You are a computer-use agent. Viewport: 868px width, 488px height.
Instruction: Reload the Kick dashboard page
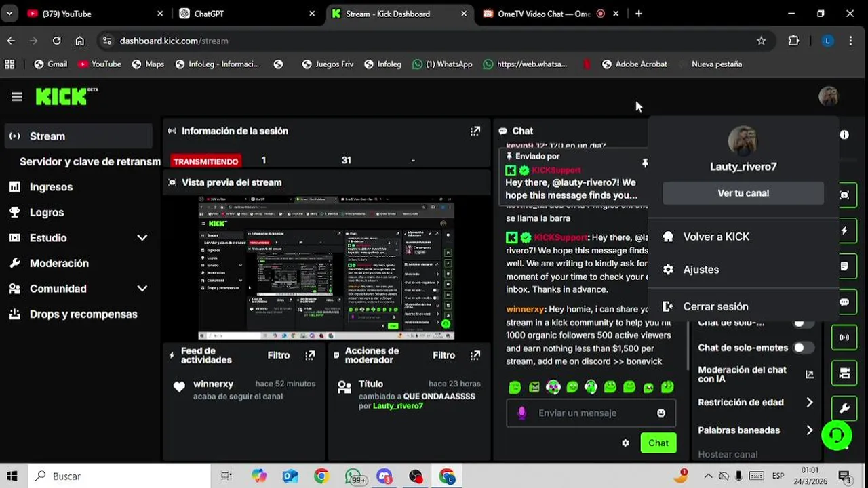coord(57,41)
